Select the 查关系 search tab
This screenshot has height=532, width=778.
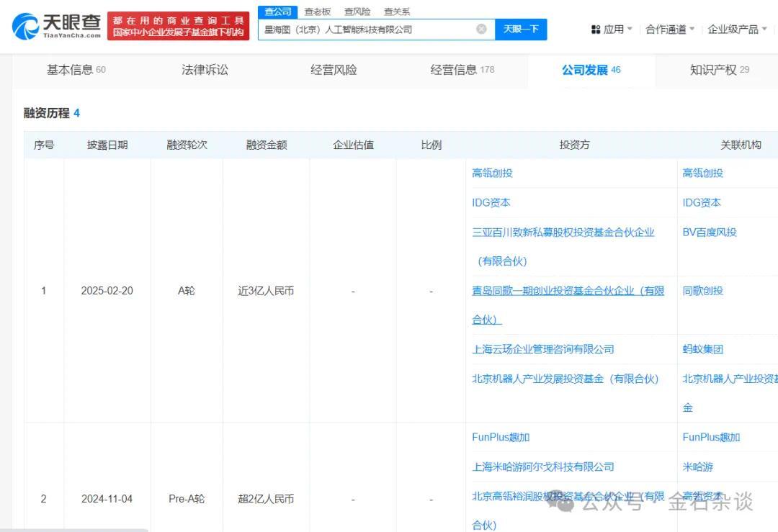pos(396,11)
